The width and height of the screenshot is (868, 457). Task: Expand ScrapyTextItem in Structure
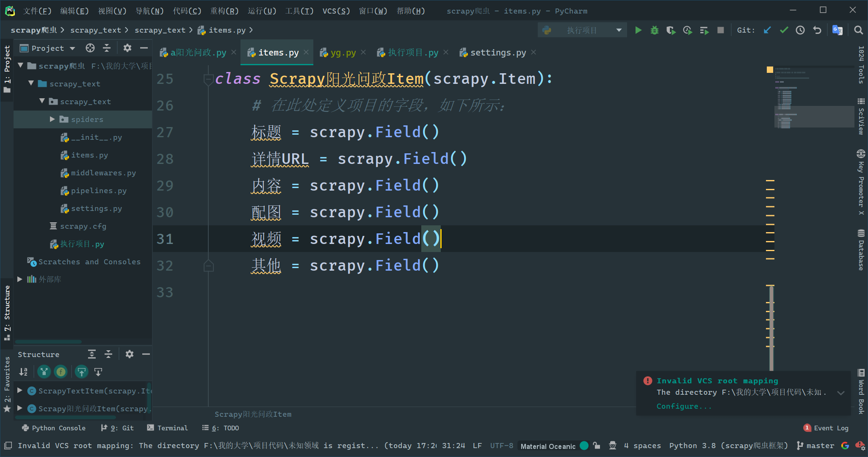click(19, 391)
